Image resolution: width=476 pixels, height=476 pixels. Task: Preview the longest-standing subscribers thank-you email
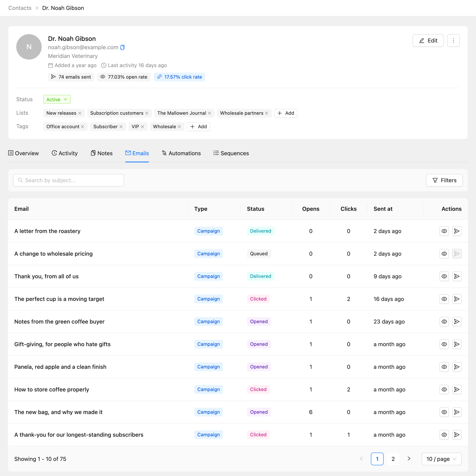coord(444,435)
